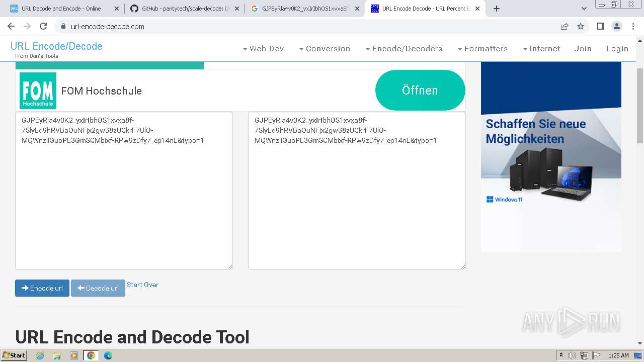Click the Start Over link
Image resolution: width=644 pixels, height=362 pixels.
(142, 285)
